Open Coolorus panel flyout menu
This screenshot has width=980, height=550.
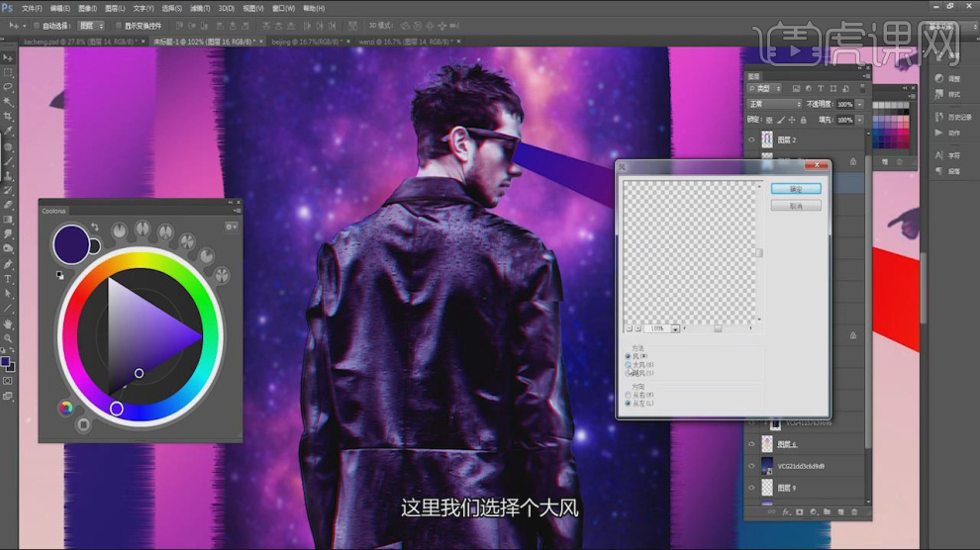pos(237,211)
